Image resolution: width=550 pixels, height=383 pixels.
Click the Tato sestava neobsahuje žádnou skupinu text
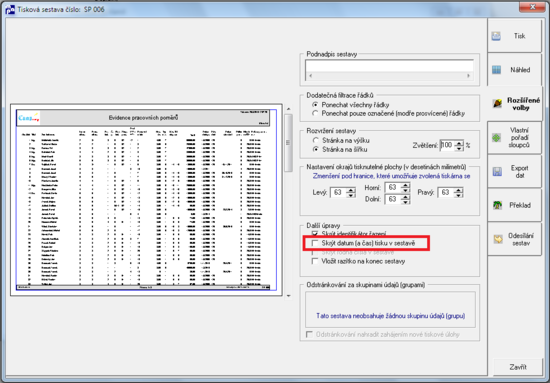pos(390,316)
